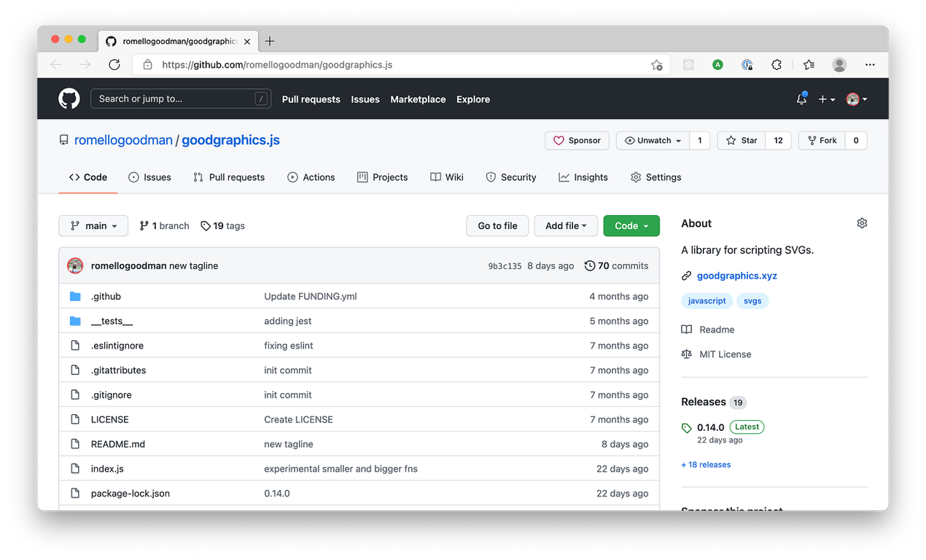Expand the Unwatch dropdown
This screenshot has height=560, width=926.
pos(653,141)
